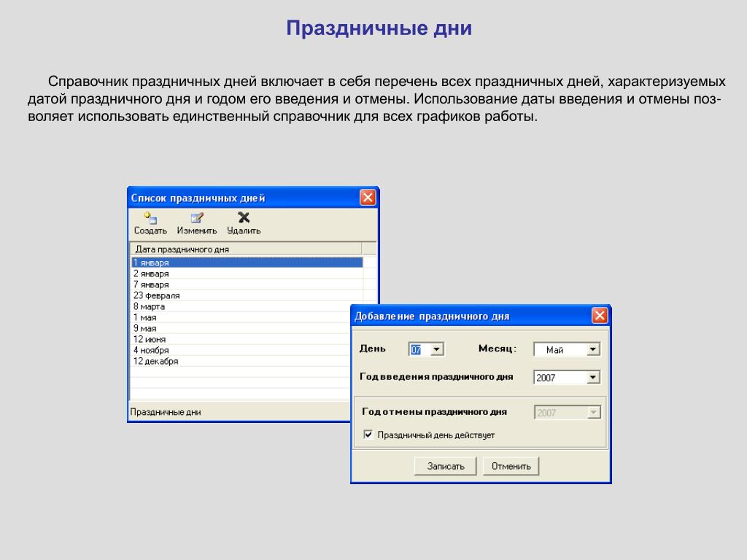Select the 1 мая row
Viewport: 747px width, 560px height.
[241, 317]
